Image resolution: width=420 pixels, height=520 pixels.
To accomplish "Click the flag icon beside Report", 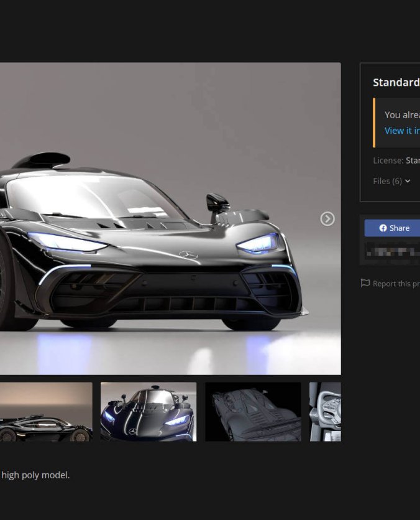I will point(365,283).
